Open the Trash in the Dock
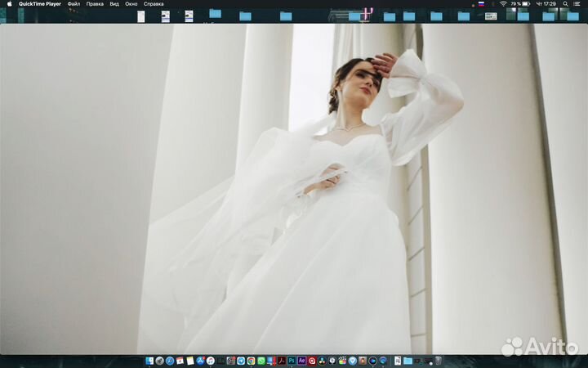The height and width of the screenshot is (368, 588). (438, 361)
